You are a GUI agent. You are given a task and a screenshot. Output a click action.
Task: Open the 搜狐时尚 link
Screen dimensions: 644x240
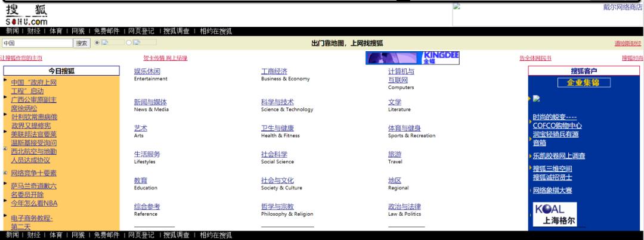pyautogui.click(x=633, y=58)
